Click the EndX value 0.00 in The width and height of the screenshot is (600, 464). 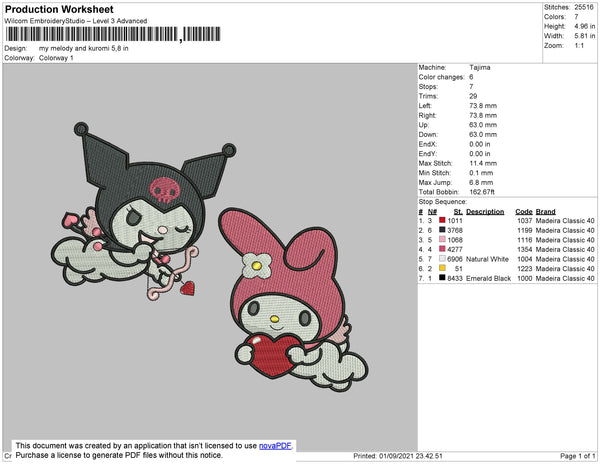(x=480, y=144)
